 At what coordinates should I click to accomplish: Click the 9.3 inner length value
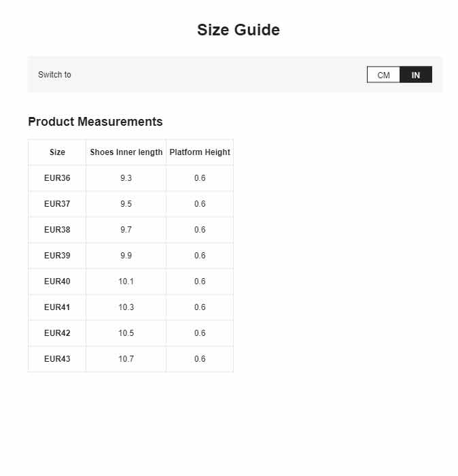coord(126,178)
